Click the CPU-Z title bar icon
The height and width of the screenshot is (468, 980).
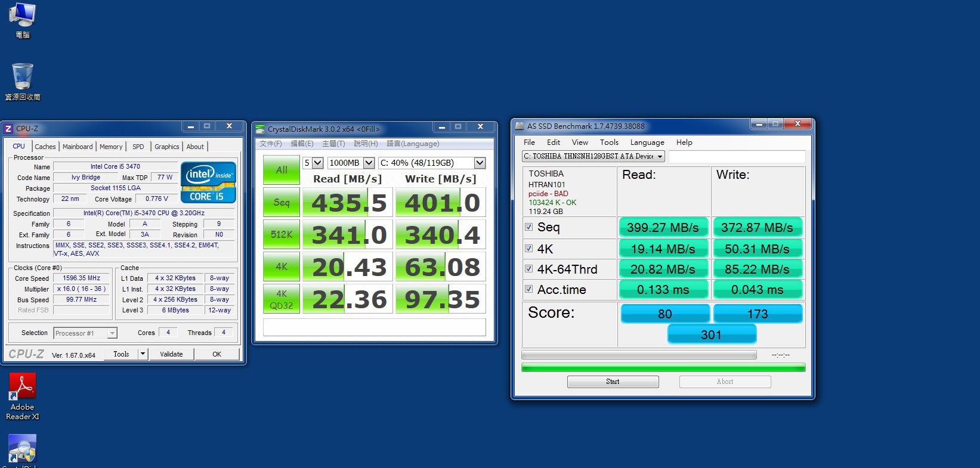coord(8,128)
